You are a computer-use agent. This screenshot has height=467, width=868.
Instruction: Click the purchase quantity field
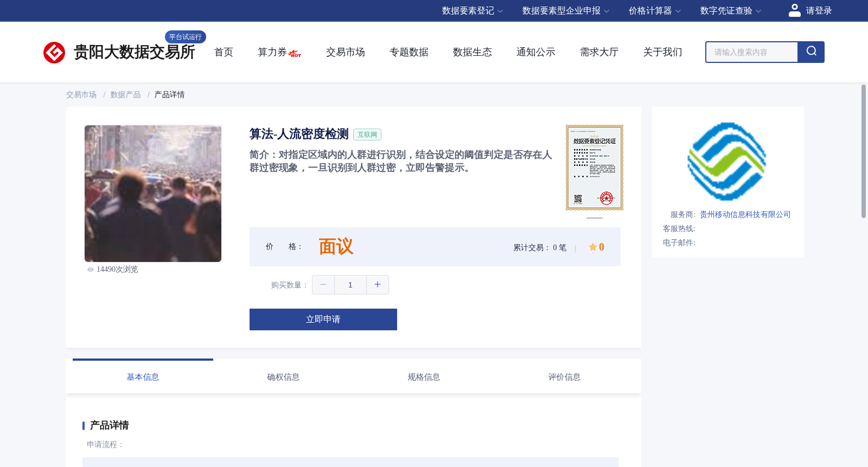(x=350, y=285)
